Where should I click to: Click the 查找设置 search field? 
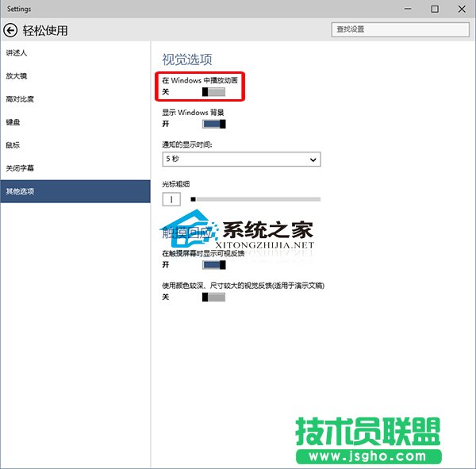pos(400,29)
